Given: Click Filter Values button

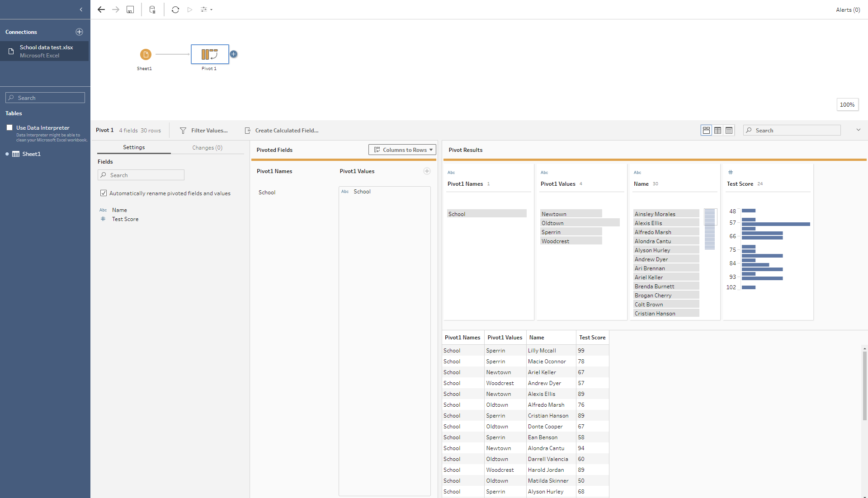Looking at the screenshot, I should click(204, 131).
